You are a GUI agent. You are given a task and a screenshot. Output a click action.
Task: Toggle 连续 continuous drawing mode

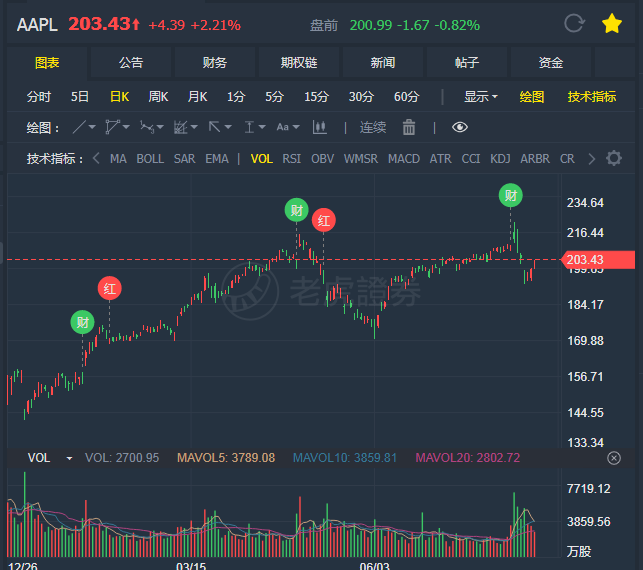coord(373,128)
